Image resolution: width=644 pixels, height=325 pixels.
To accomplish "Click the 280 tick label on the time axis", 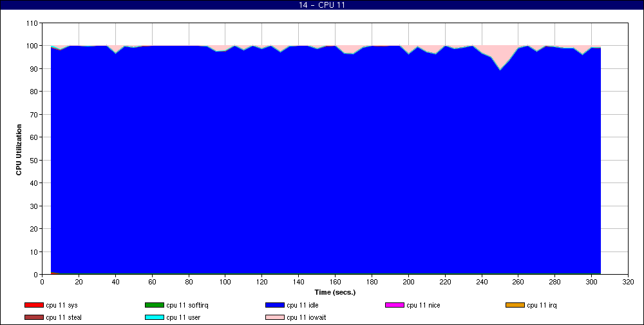I will click(555, 282).
